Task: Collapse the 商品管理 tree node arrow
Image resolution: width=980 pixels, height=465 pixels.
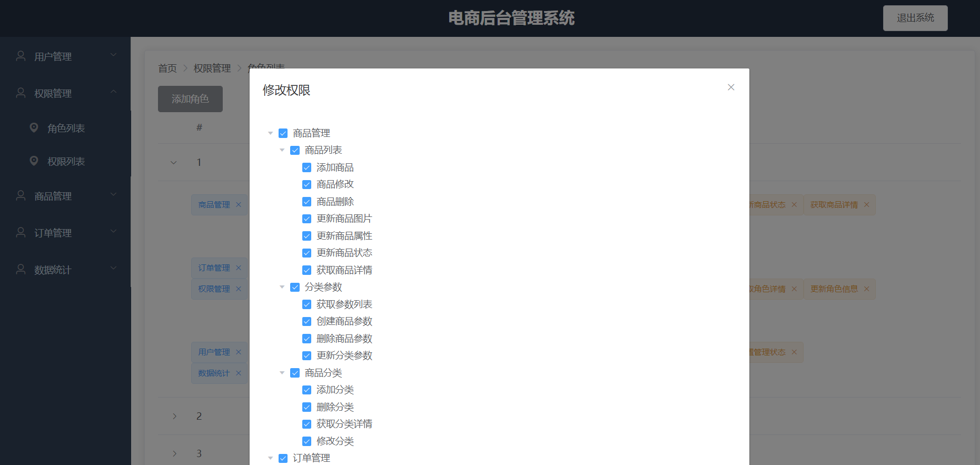Action: 271,133
